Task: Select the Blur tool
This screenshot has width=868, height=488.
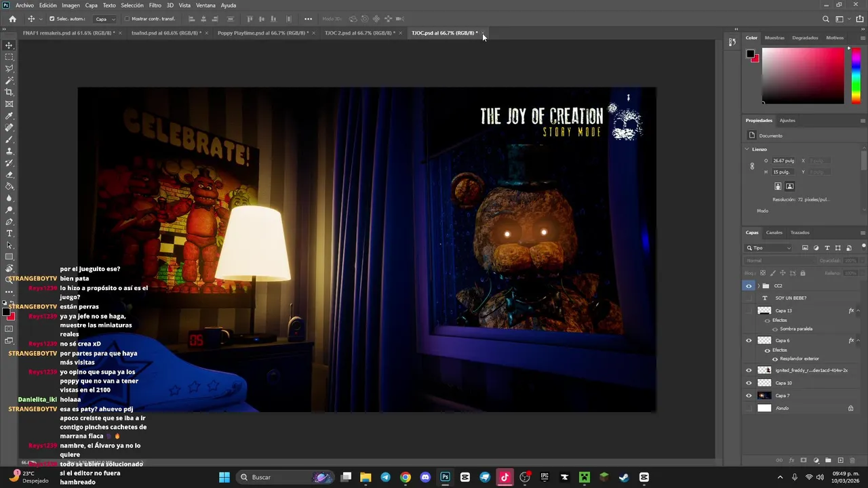Action: [x=9, y=198]
